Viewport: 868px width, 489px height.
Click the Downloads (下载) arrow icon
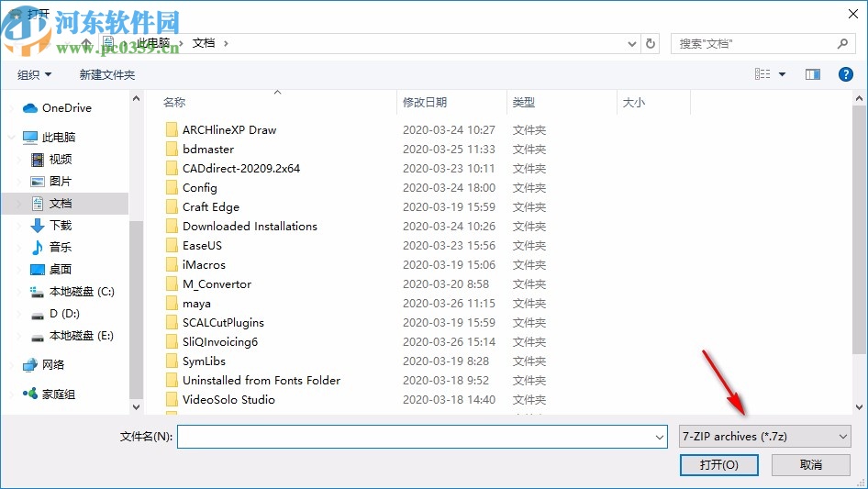(x=37, y=226)
